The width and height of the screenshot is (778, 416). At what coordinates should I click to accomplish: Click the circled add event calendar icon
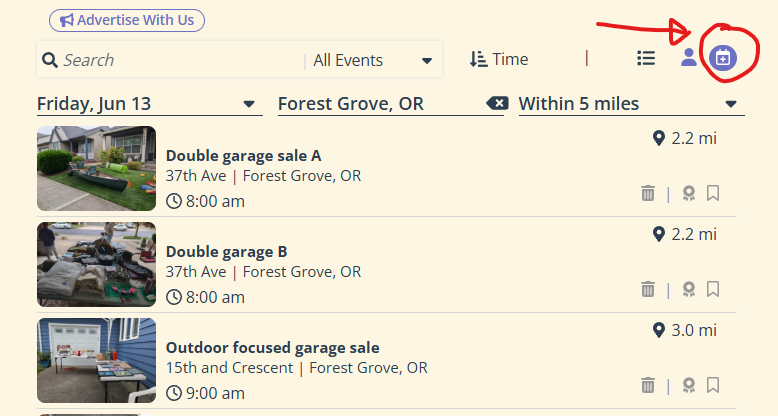(722, 58)
